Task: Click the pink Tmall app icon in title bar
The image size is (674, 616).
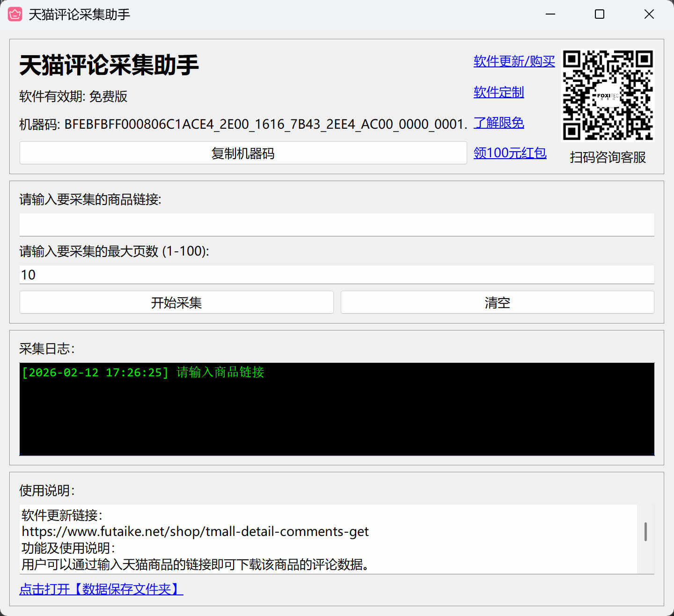Action: [x=15, y=15]
